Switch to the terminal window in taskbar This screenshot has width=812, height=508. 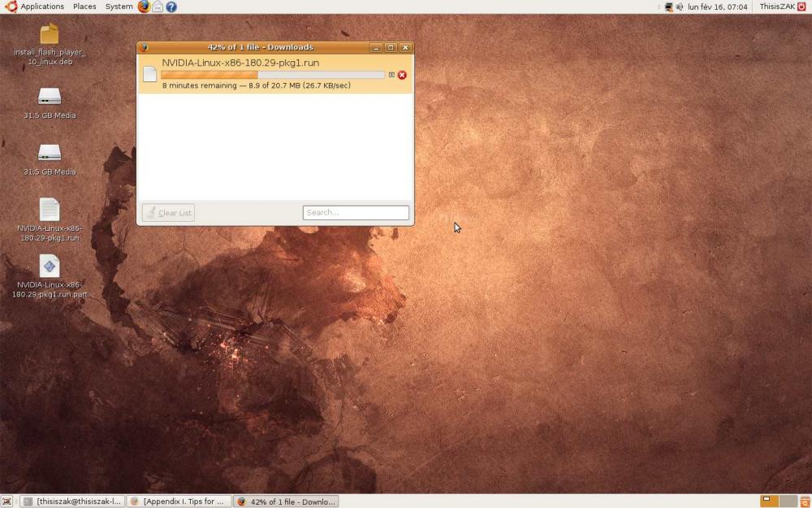point(72,501)
